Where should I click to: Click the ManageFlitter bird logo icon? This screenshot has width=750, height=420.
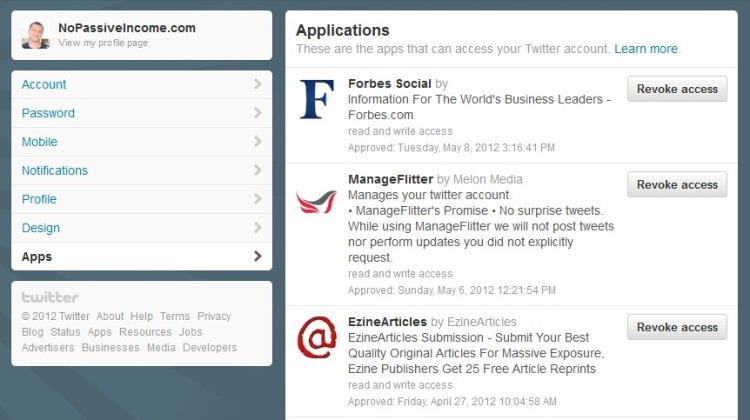[x=316, y=201]
